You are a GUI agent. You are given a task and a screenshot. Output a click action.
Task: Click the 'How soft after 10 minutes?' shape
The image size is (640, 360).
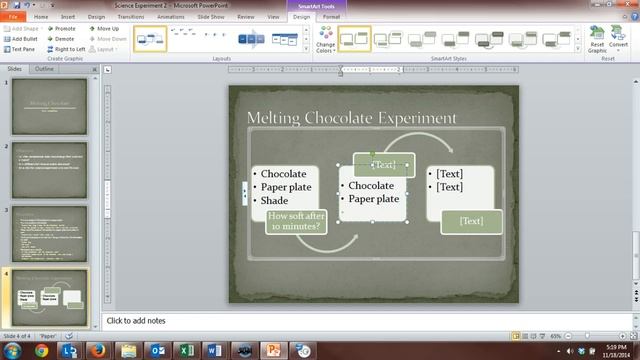(x=296, y=222)
